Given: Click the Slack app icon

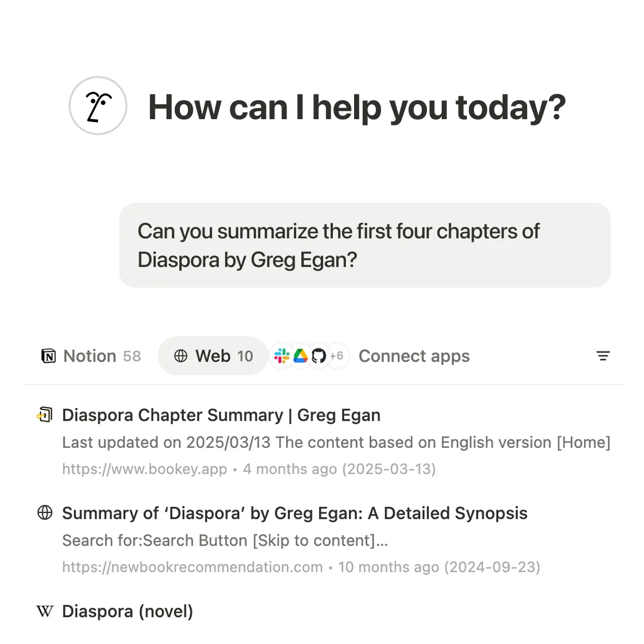Looking at the screenshot, I should (281, 356).
